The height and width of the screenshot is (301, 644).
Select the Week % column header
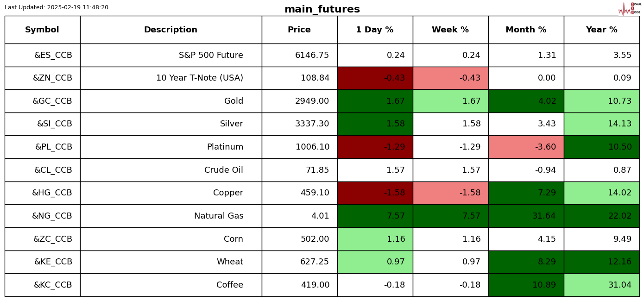click(x=450, y=30)
